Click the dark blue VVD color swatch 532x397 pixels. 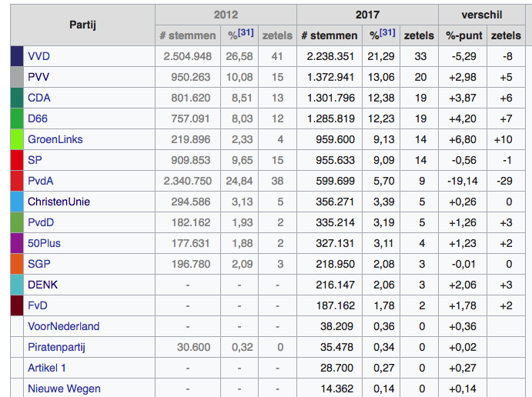[17, 56]
